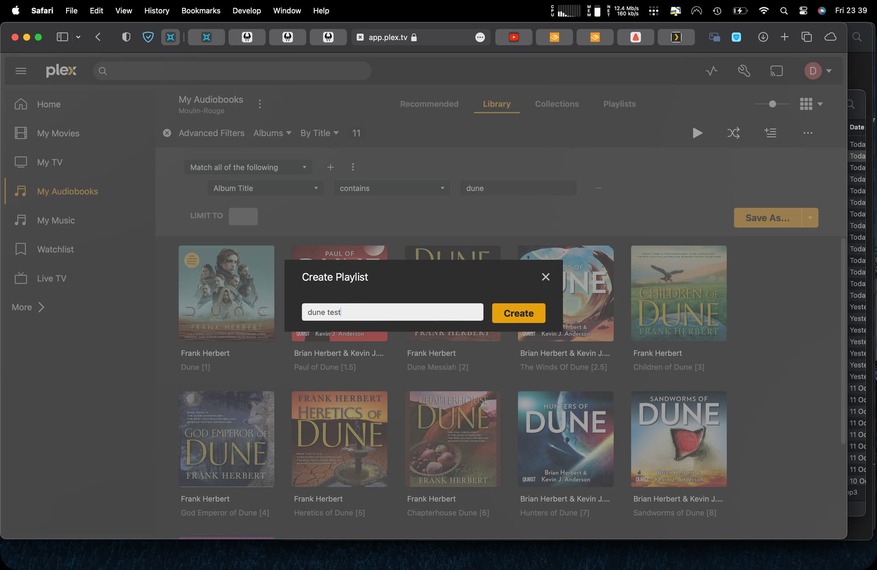Open Chapterhouse Dune album cover
Viewport: 877px width, 570px height.
pos(452,439)
